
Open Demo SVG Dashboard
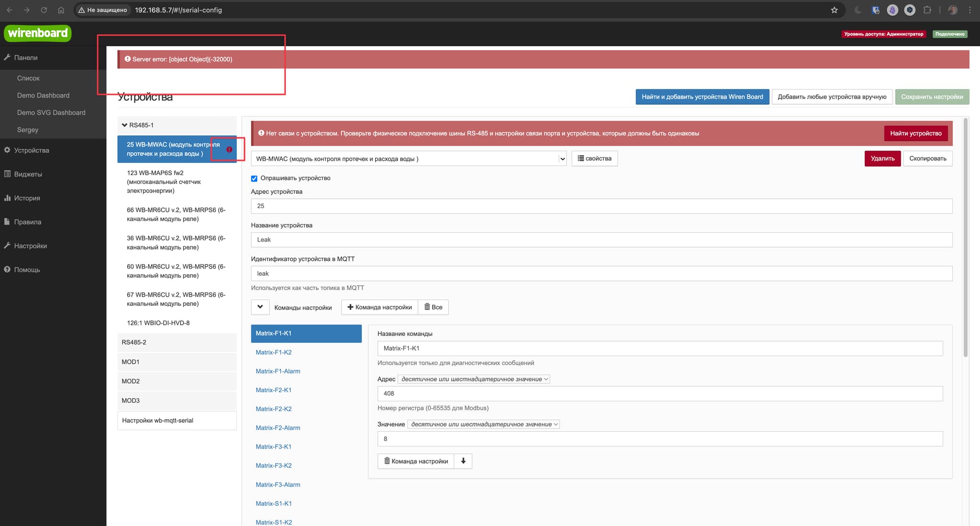point(51,112)
